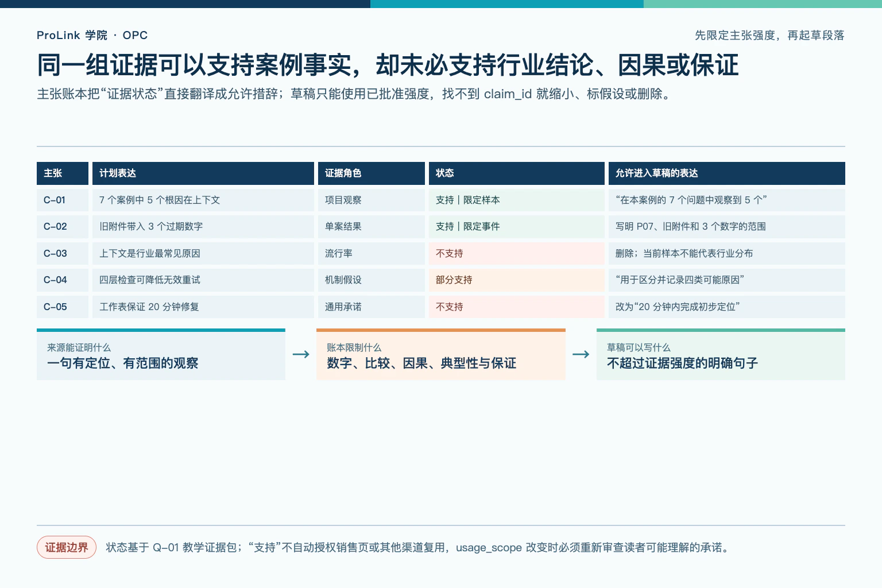The image size is (882, 588).
Task: Click the cell '工作表保证 20 分钟修复'
Action: tap(203, 307)
